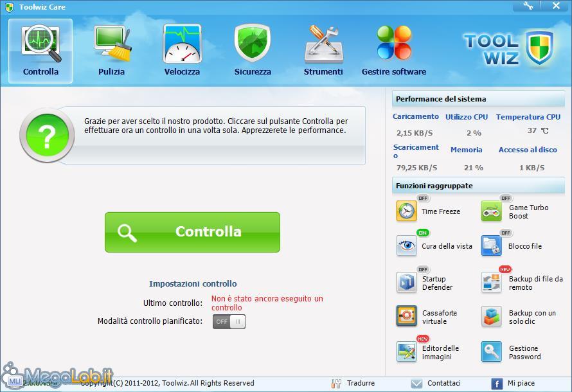Open the Controlla tab
572x392 pixels.
coord(40,51)
